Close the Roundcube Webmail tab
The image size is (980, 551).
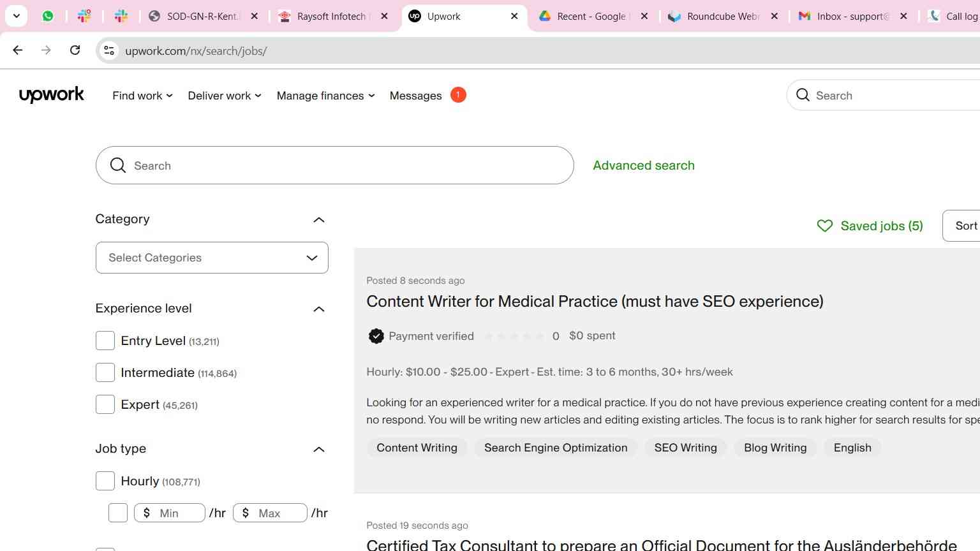pos(775,17)
